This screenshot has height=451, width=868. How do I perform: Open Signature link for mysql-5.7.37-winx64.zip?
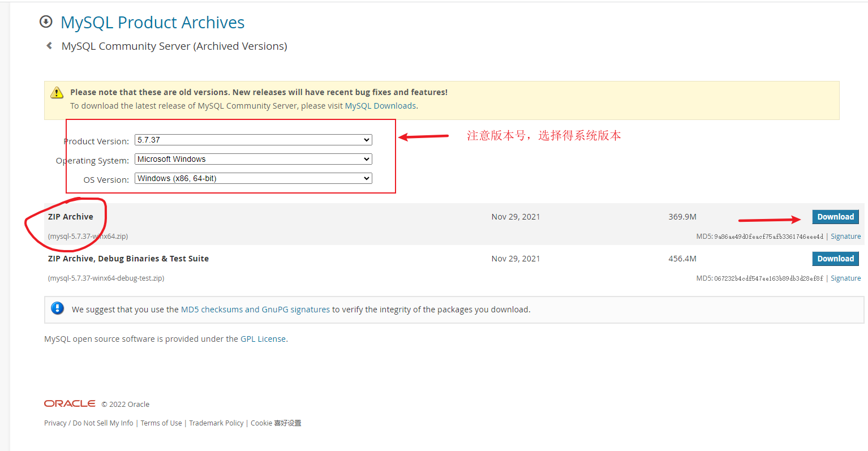[x=845, y=237]
